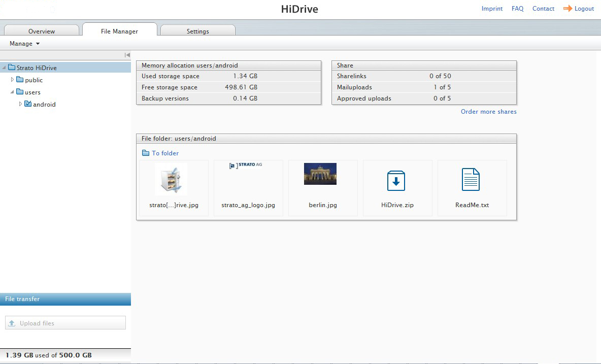Click the strato[...]rive.jpg filename
The height and width of the screenshot is (364, 601).
174,205
